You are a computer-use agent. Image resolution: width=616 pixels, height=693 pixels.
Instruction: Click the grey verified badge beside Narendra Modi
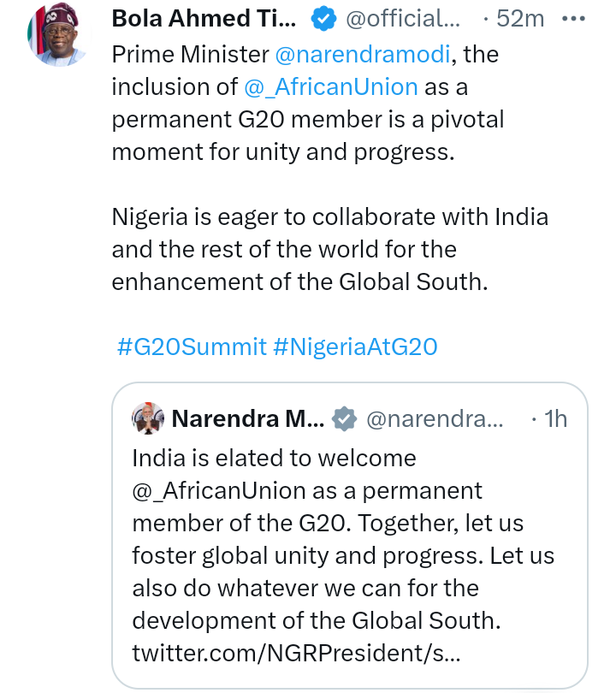(x=344, y=418)
